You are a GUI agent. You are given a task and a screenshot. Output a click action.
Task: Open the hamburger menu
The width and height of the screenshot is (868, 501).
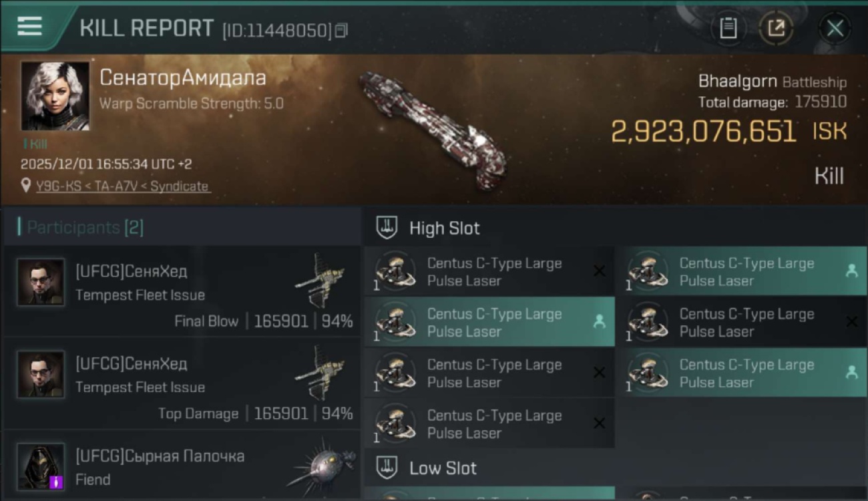(x=29, y=26)
